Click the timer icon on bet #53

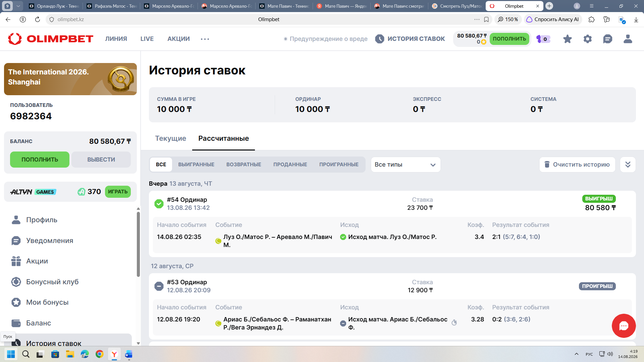tap(454, 322)
